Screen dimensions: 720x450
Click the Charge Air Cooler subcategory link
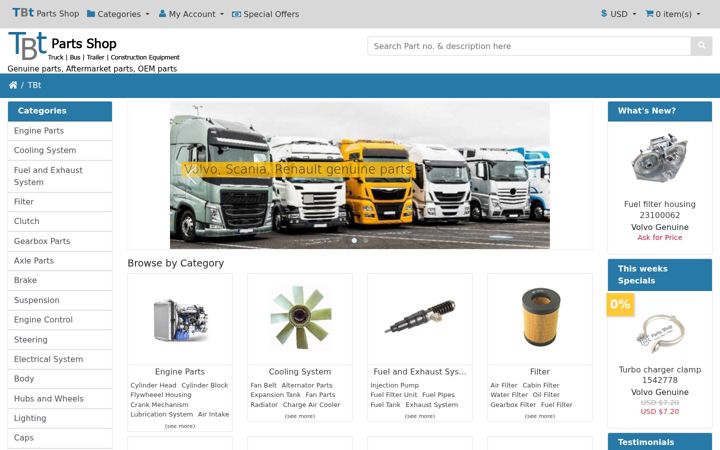tap(312, 405)
